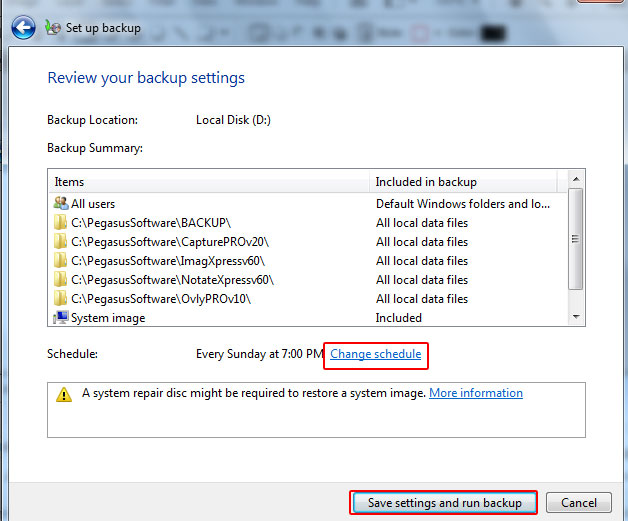Click the list scrollbar down arrow
This screenshot has width=628, height=521.
tap(576, 317)
